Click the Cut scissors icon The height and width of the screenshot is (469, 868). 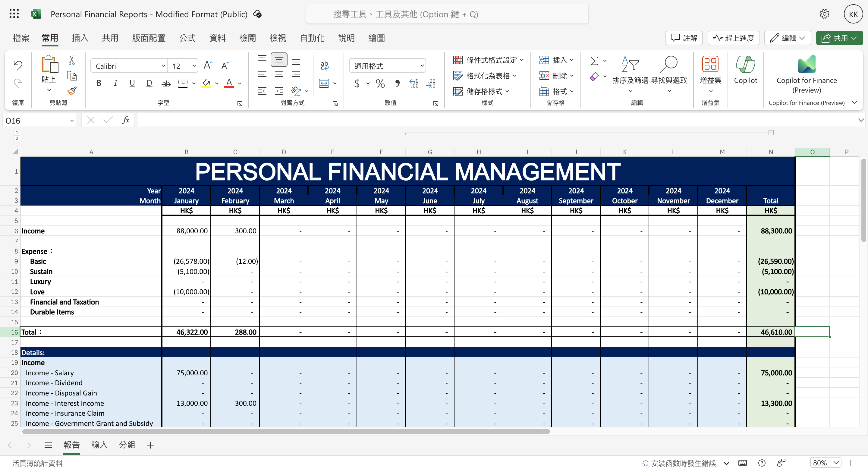[71, 61]
